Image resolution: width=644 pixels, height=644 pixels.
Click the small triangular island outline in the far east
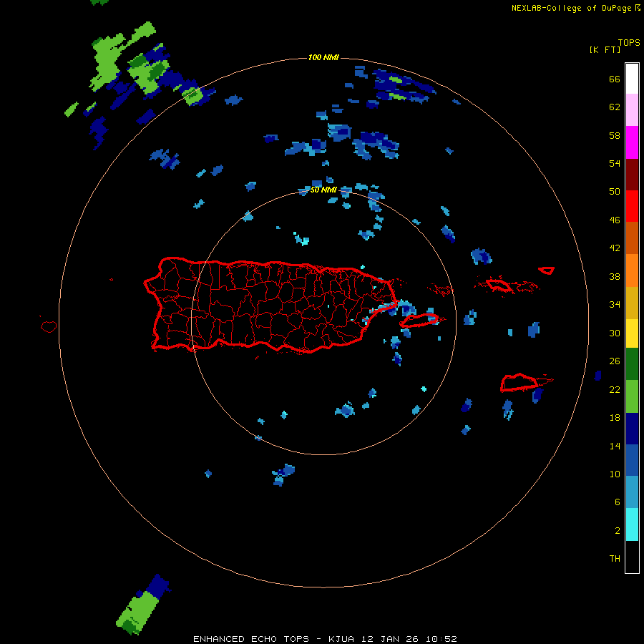pos(547,270)
